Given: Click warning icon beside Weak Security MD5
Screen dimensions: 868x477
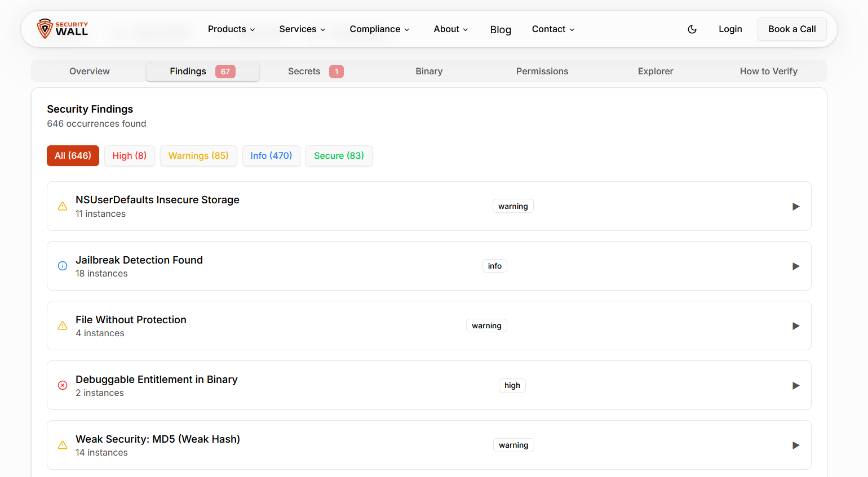Looking at the screenshot, I should click(x=63, y=445).
